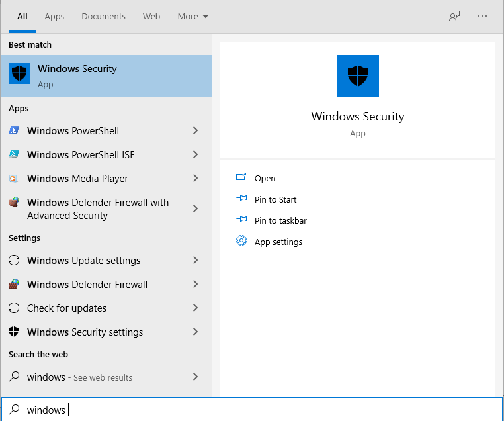The image size is (504, 421).
Task: Switch to the Apps tab
Action: [x=54, y=17]
